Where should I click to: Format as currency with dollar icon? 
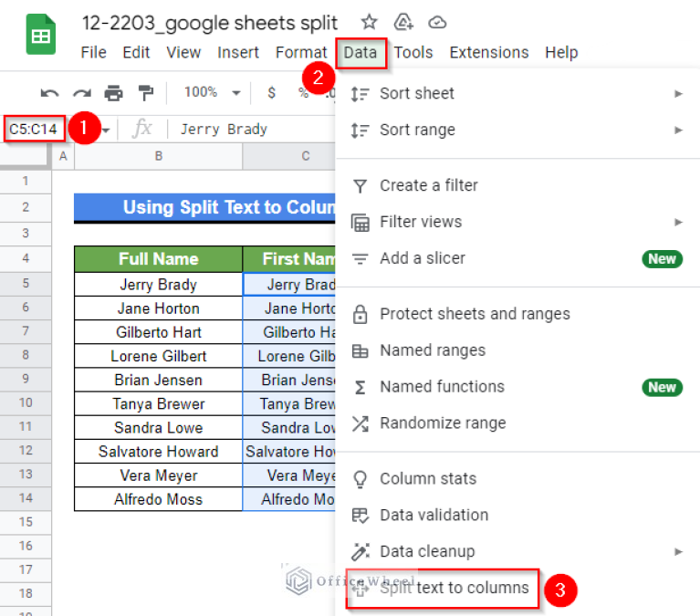pos(271,93)
